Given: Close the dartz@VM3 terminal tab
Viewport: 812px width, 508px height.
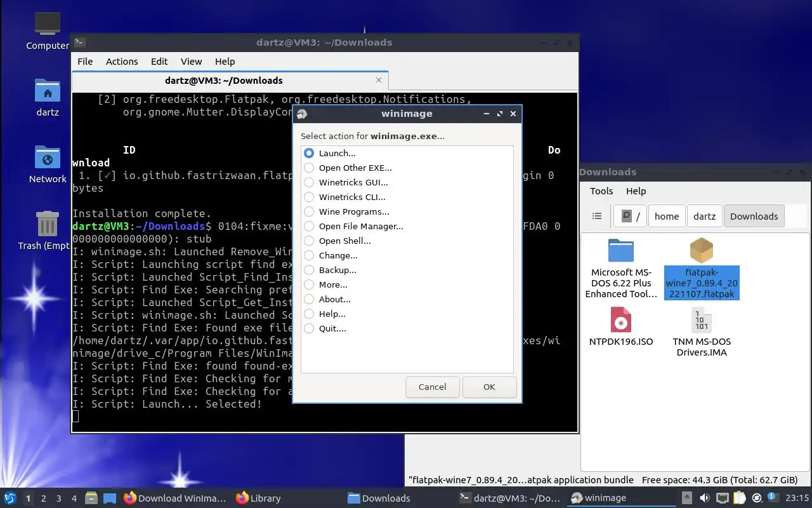Looking at the screenshot, I should point(379,81).
